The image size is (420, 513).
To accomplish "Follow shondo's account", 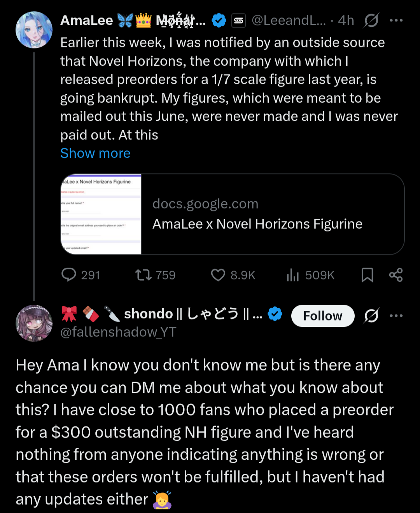I will click(x=323, y=316).
